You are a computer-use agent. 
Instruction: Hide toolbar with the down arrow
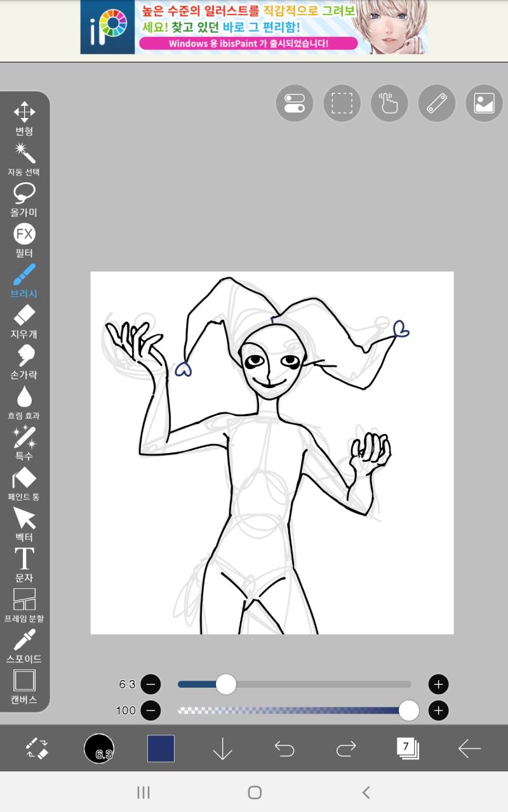click(x=222, y=749)
